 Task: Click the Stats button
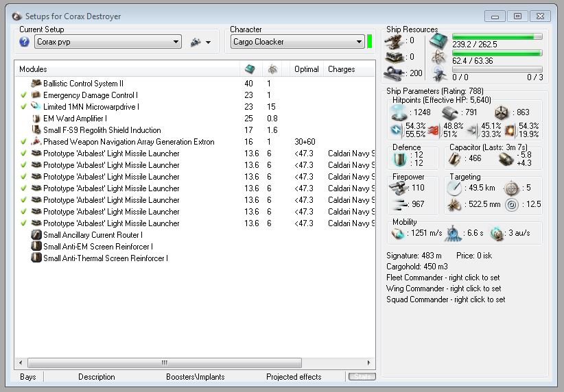click(x=362, y=377)
